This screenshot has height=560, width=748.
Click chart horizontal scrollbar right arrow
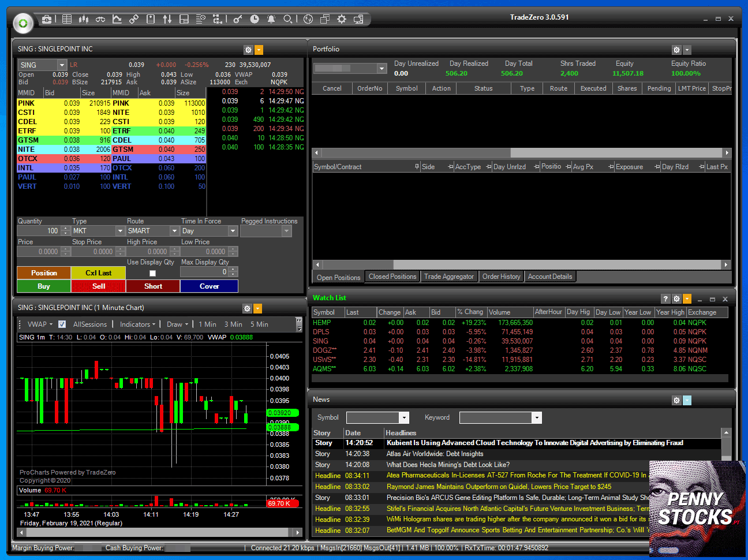click(x=297, y=532)
